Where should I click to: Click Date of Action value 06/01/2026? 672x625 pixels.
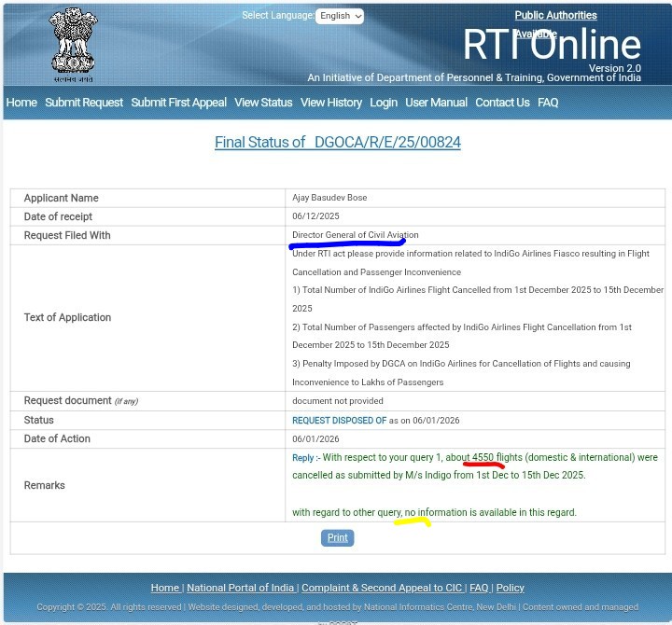(315, 439)
